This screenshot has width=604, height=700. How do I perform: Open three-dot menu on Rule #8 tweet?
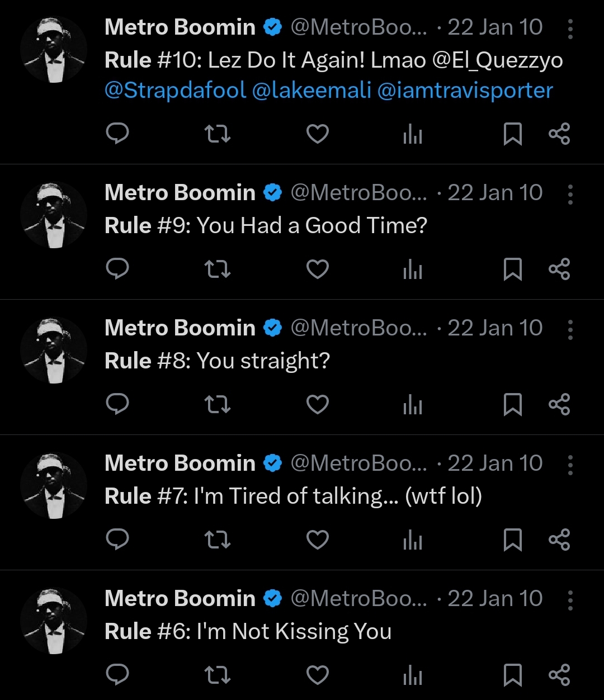click(x=570, y=329)
